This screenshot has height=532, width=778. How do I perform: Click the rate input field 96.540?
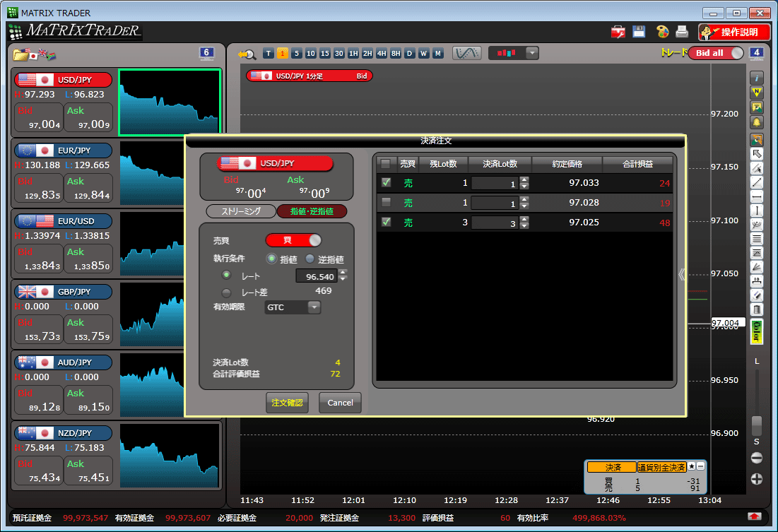pyautogui.click(x=316, y=276)
